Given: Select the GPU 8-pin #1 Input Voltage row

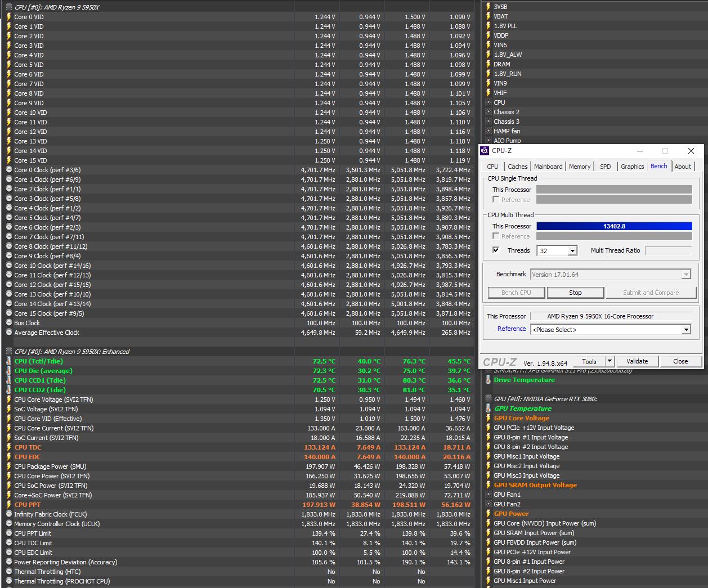Looking at the screenshot, I should point(595,437).
